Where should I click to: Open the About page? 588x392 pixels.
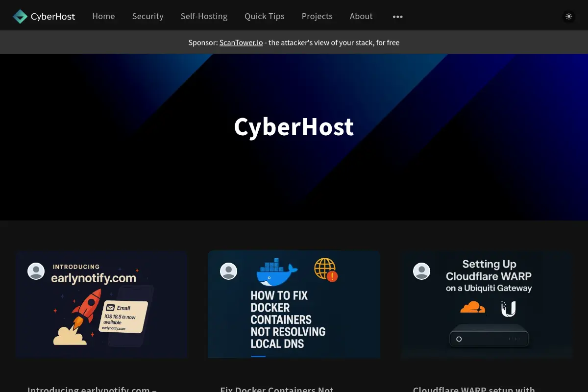point(361,16)
